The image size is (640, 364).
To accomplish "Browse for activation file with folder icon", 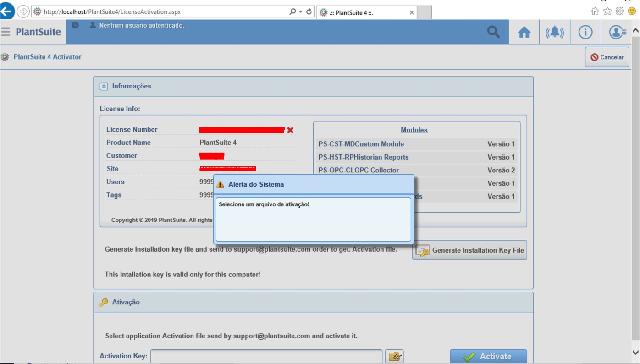I will click(x=394, y=357).
